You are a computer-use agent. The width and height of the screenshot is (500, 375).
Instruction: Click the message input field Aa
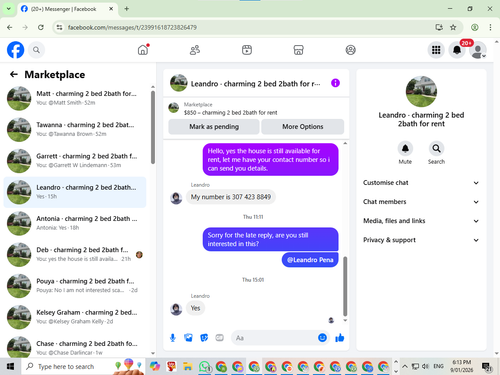point(273,338)
